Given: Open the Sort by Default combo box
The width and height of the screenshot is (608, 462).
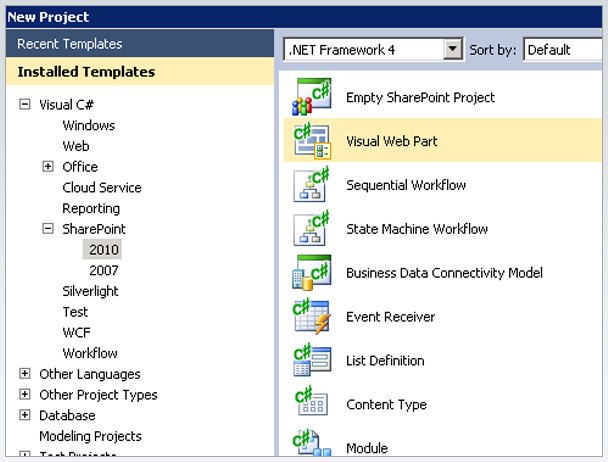Looking at the screenshot, I should pyautogui.click(x=564, y=49).
